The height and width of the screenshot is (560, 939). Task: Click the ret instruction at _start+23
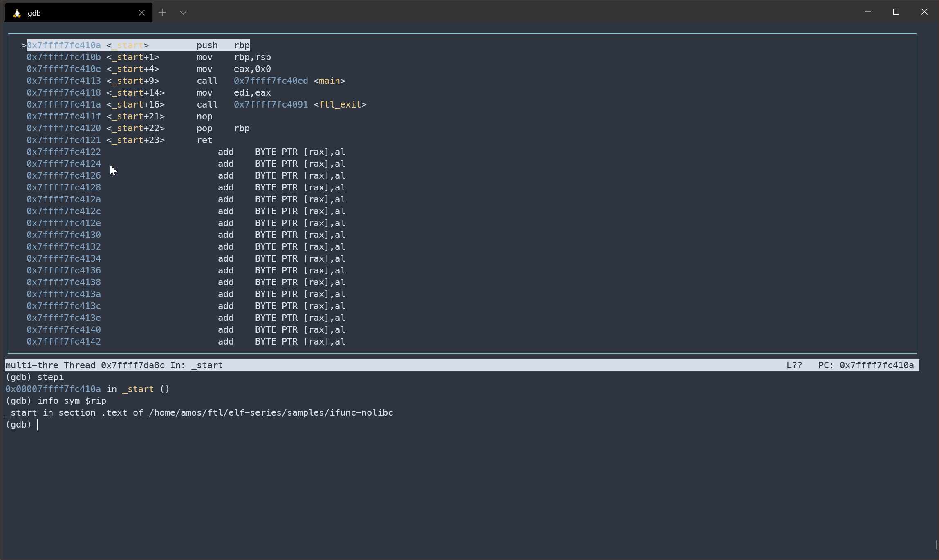[204, 140]
